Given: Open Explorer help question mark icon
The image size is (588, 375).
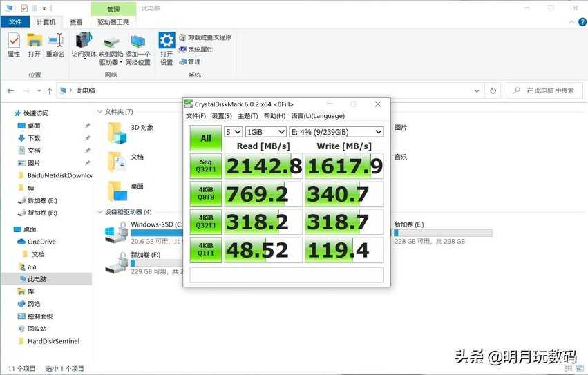Looking at the screenshot, I should [582, 22].
